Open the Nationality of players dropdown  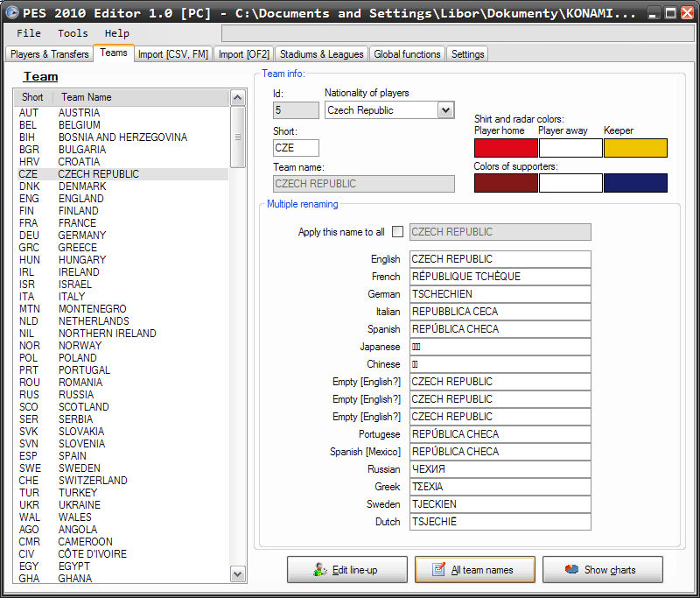445,109
